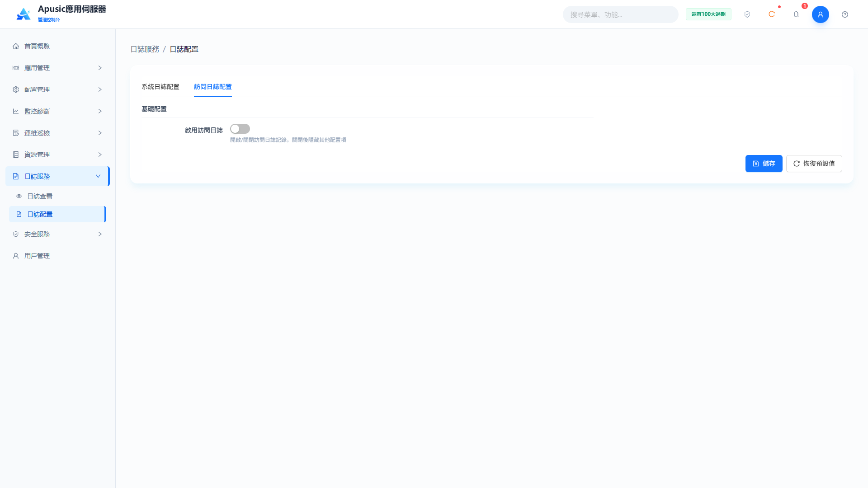The height and width of the screenshot is (488, 868).
Task: Expand the 應用管理 chevron
Action: click(x=100, y=68)
